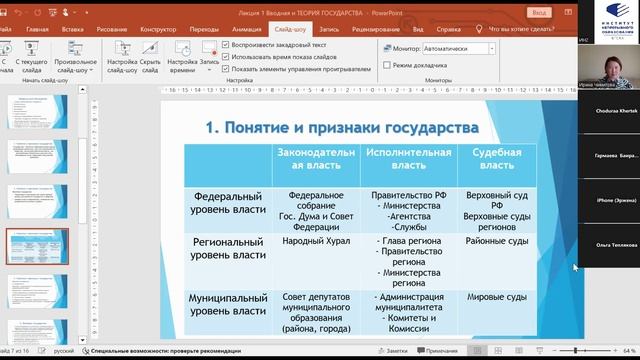
Task: Select the slide thumbnail below the highlighted one
Action: [38, 291]
